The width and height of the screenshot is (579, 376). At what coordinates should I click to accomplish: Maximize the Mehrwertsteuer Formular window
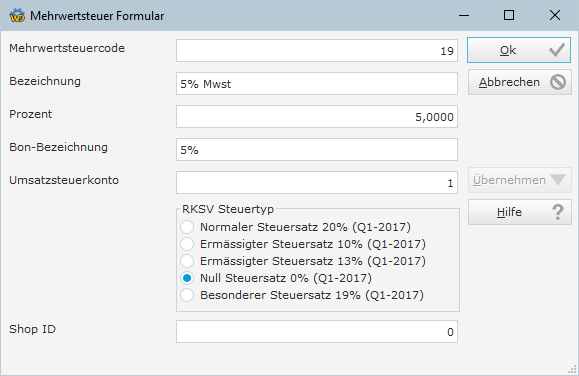click(509, 15)
